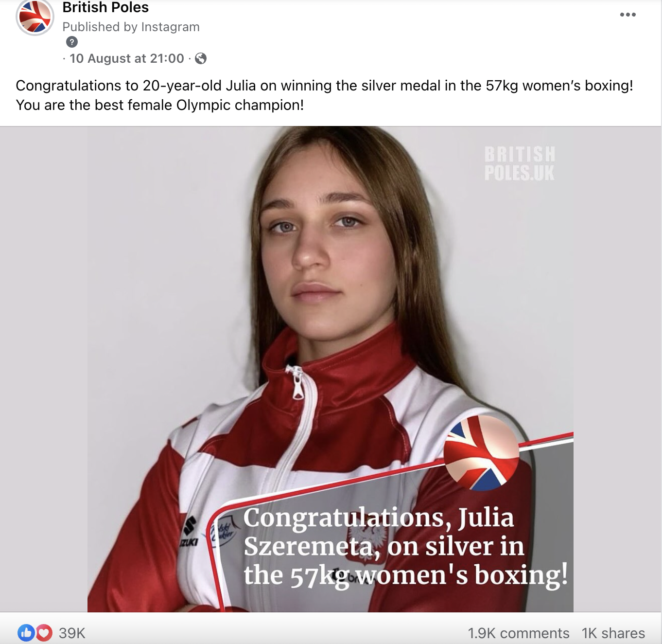Open the three-dot post options menu
662x644 pixels.
[x=628, y=15]
